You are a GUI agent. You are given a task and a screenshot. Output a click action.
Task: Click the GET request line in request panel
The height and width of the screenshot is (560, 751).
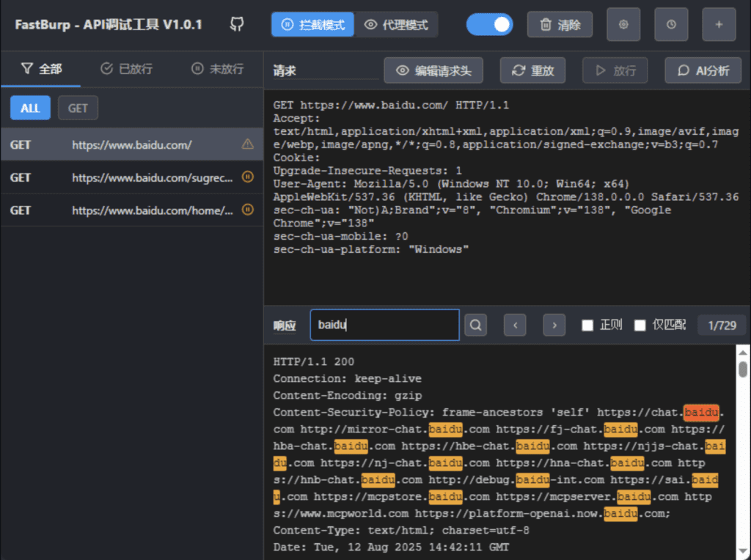(x=391, y=105)
